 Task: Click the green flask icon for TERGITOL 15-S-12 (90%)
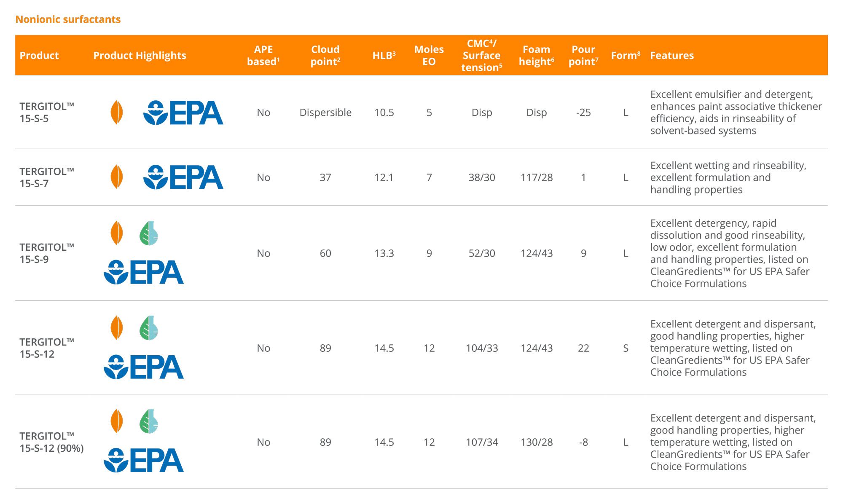149,421
